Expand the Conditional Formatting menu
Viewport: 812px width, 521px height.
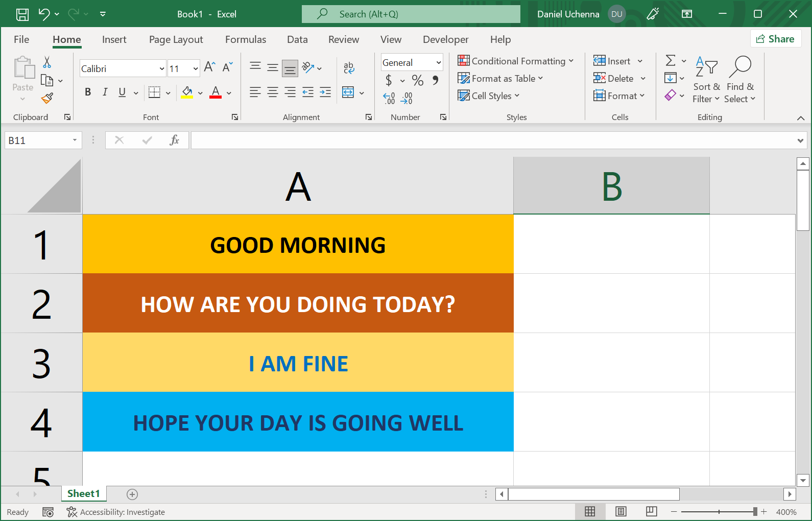pos(516,61)
